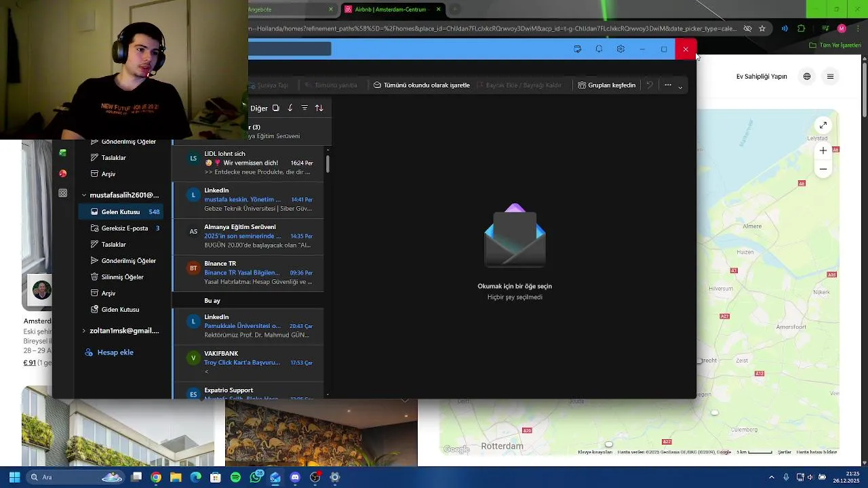Bookmark this page with the star icon
This screenshot has width=868, height=488.
point(762,28)
